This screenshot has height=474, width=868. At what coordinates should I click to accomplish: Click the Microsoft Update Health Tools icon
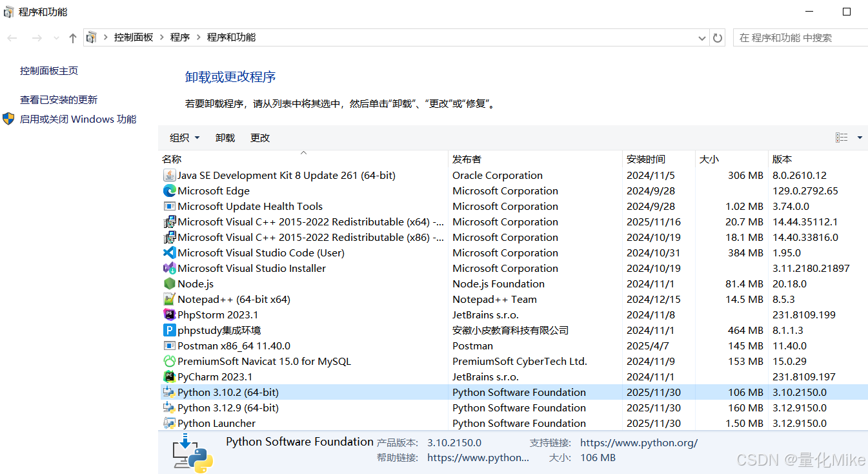(x=170, y=206)
